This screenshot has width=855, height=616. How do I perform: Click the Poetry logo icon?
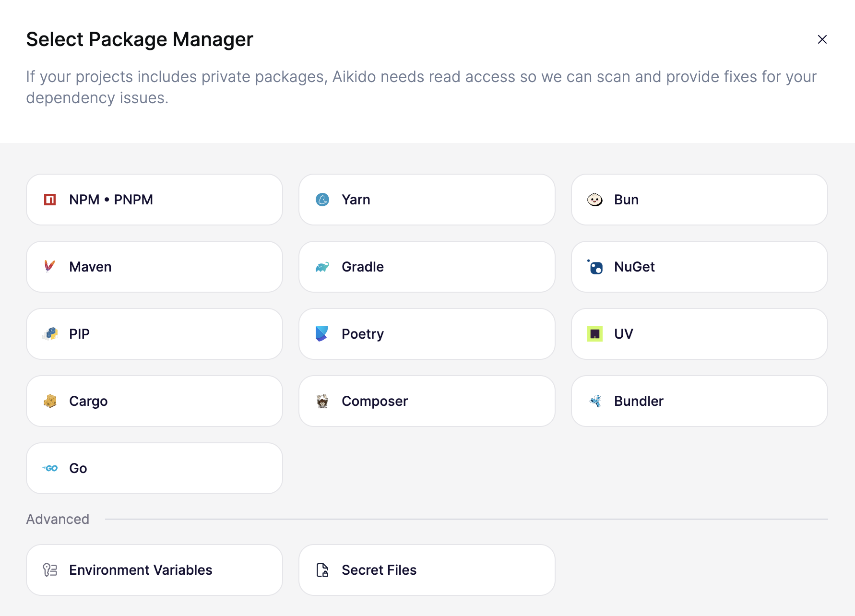tap(322, 334)
